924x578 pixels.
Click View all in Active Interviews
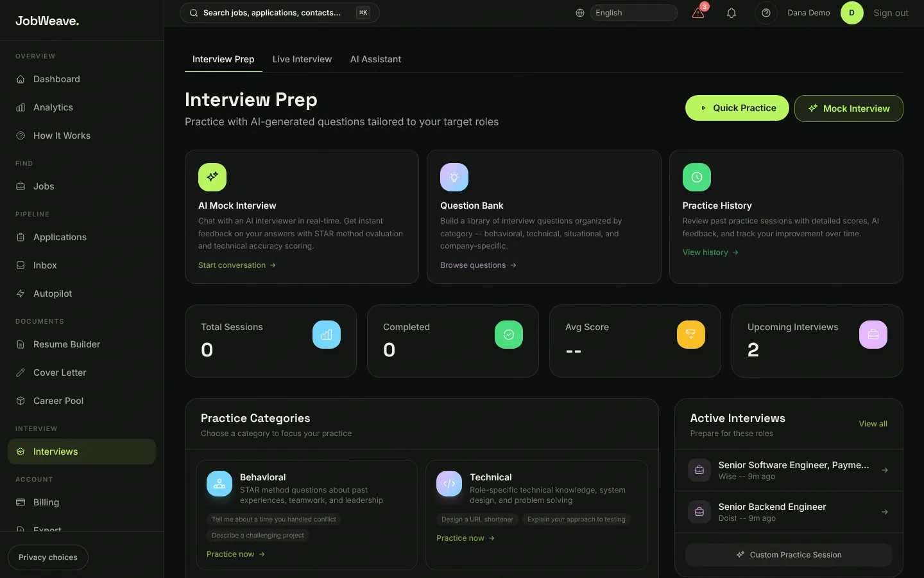point(873,424)
